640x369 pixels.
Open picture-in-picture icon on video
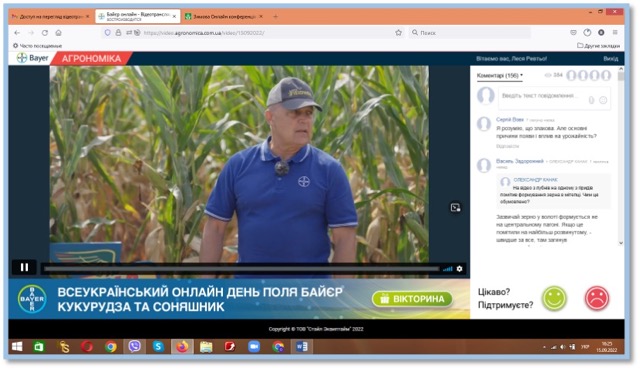click(455, 207)
